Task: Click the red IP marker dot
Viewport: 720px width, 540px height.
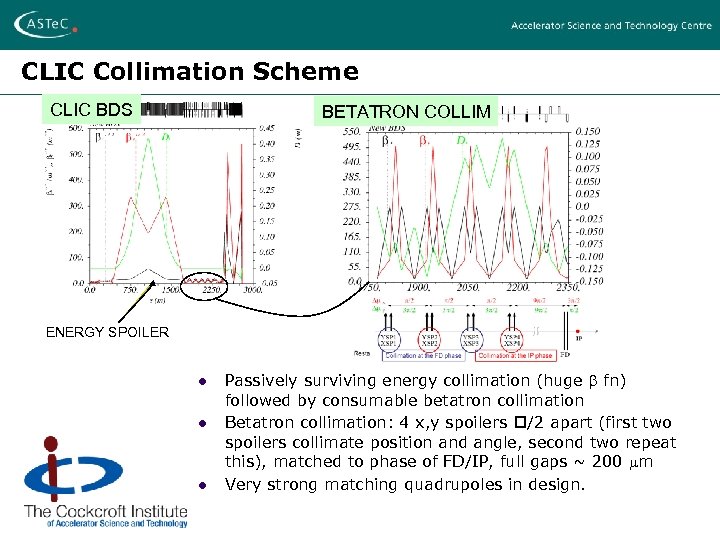Action: pyautogui.click(x=578, y=331)
